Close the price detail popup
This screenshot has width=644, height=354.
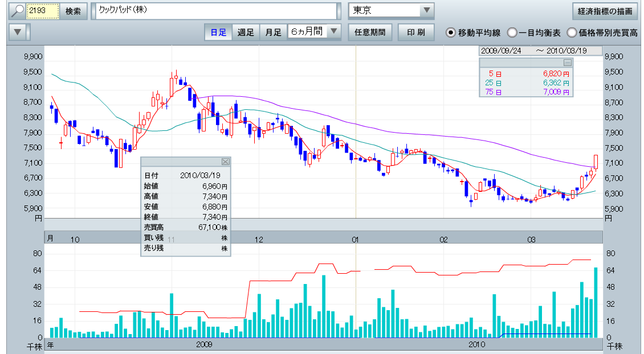tap(225, 162)
